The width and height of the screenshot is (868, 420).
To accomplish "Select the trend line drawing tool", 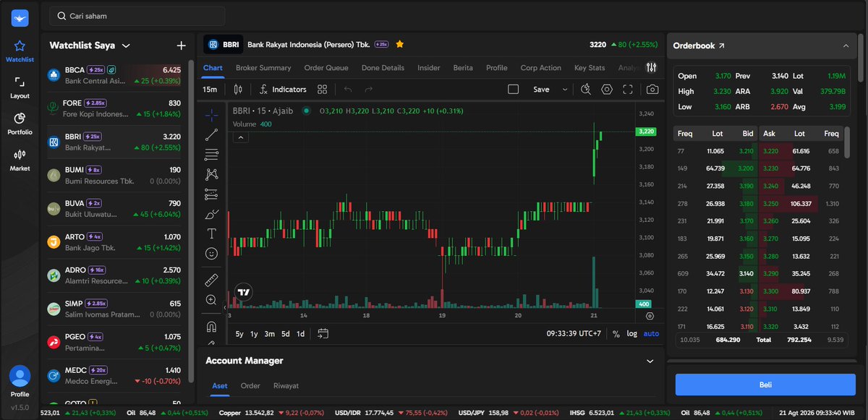I will coord(211,134).
